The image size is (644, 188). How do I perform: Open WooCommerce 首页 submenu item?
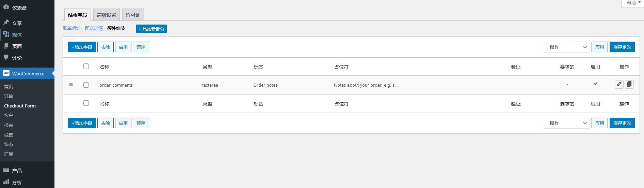[x=9, y=87]
